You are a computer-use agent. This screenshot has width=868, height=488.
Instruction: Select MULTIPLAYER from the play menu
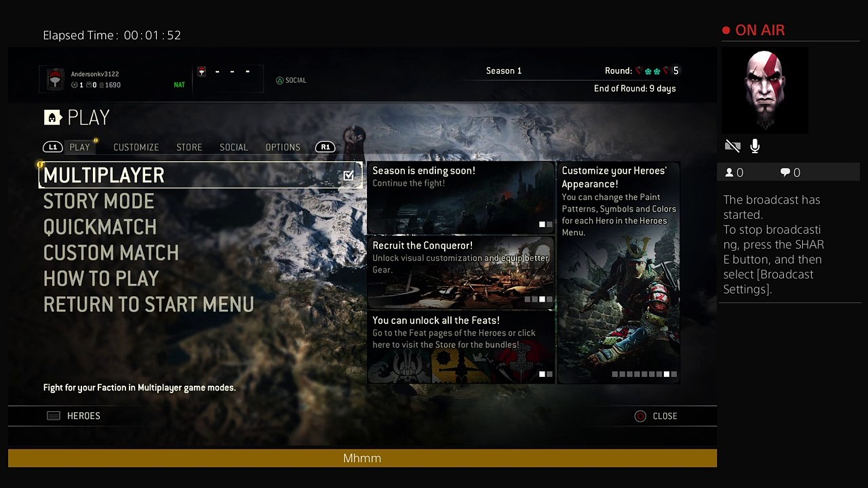tap(200, 176)
